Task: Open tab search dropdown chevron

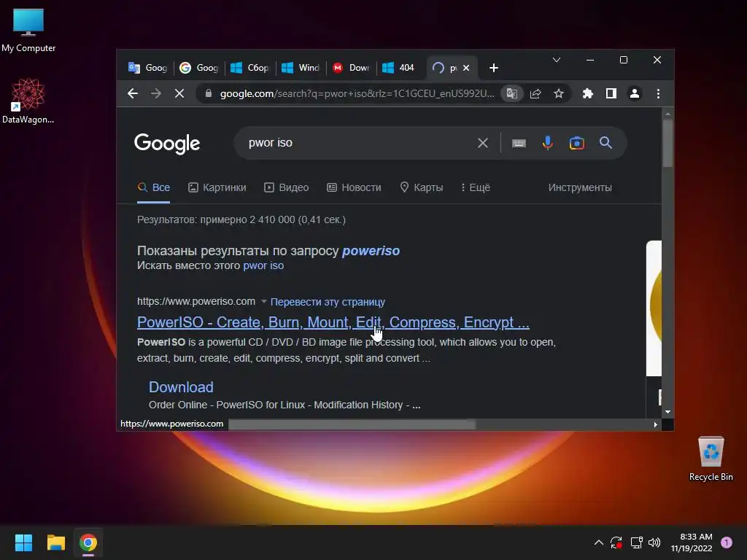Action: (x=557, y=60)
